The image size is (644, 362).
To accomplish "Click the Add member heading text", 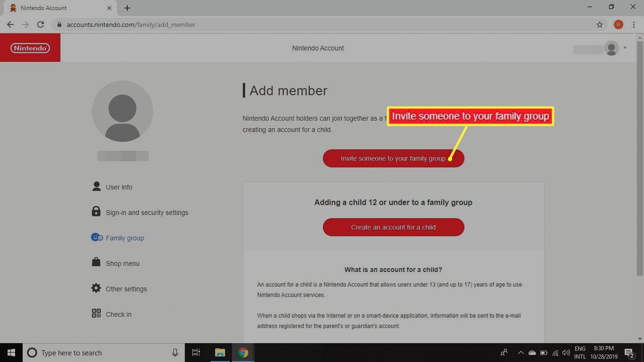I will [288, 90].
